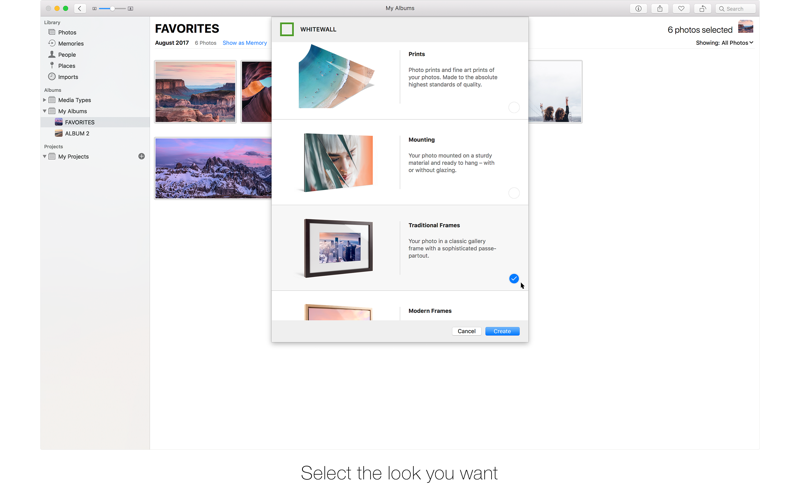Click the FAVORITES album title heading

coord(187,29)
